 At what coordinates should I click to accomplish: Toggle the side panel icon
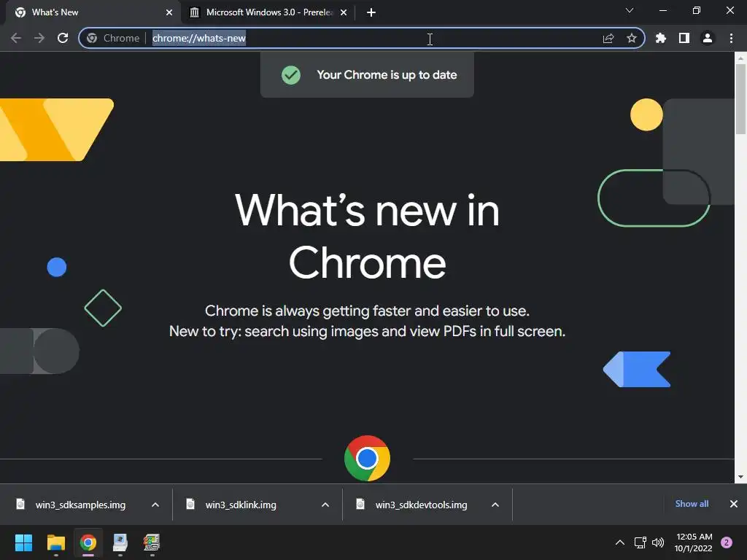coord(684,38)
